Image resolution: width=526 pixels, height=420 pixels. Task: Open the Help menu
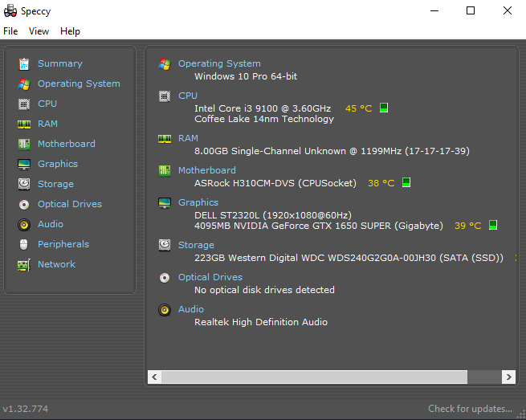[x=70, y=31]
